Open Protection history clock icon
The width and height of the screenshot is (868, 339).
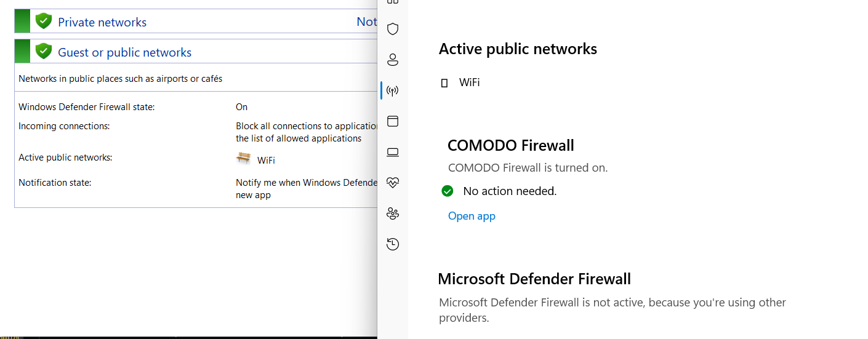[393, 244]
